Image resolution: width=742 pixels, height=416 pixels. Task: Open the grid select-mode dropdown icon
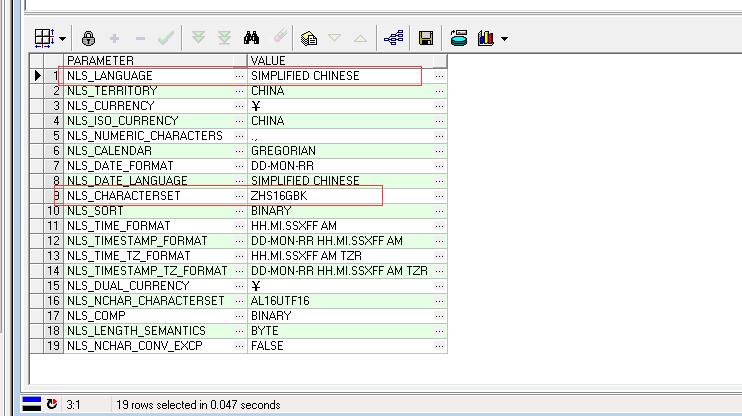coord(44,38)
